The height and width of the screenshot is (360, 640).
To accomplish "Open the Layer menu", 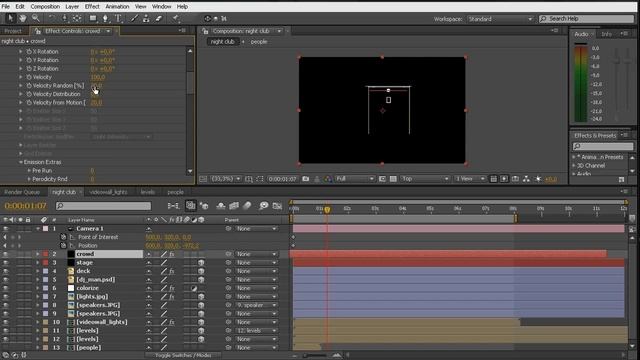I will (x=72, y=7).
